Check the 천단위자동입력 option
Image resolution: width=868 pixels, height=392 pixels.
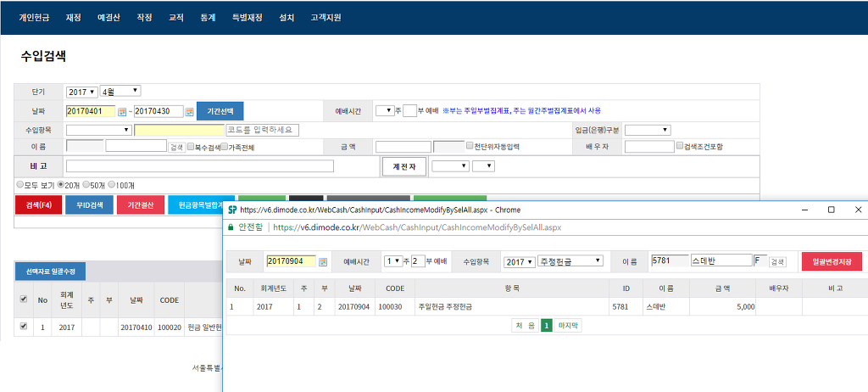coord(470,146)
